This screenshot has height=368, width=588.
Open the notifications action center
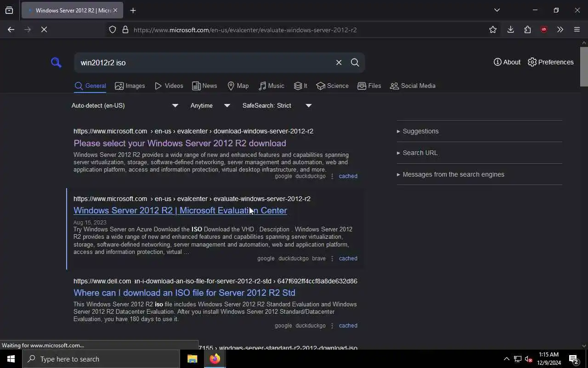click(x=574, y=359)
